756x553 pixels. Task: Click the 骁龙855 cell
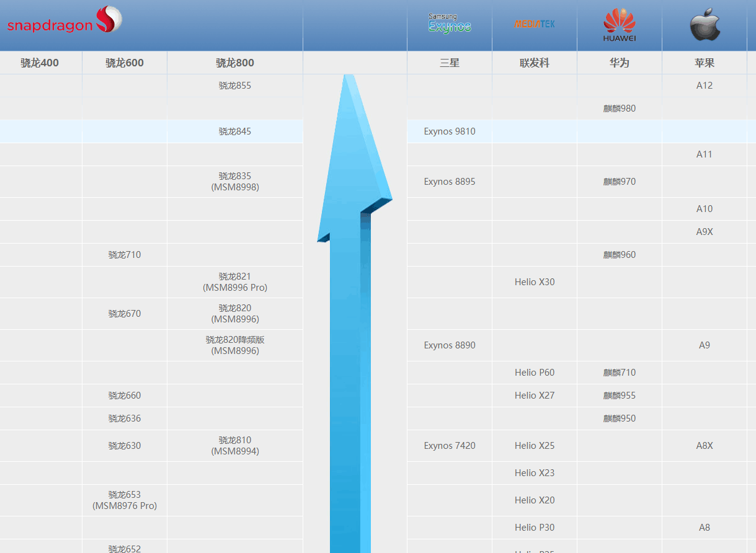pos(235,86)
